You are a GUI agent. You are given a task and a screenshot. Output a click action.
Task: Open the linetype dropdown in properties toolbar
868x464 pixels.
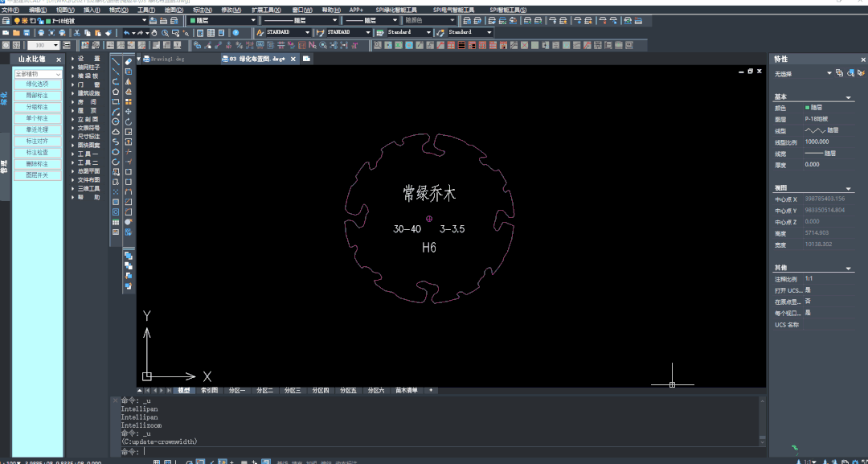click(299, 20)
